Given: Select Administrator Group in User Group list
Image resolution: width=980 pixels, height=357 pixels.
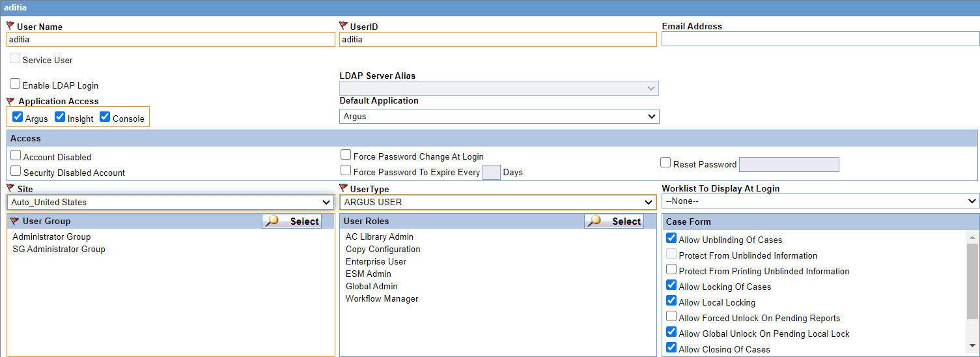Looking at the screenshot, I should click(x=51, y=236).
